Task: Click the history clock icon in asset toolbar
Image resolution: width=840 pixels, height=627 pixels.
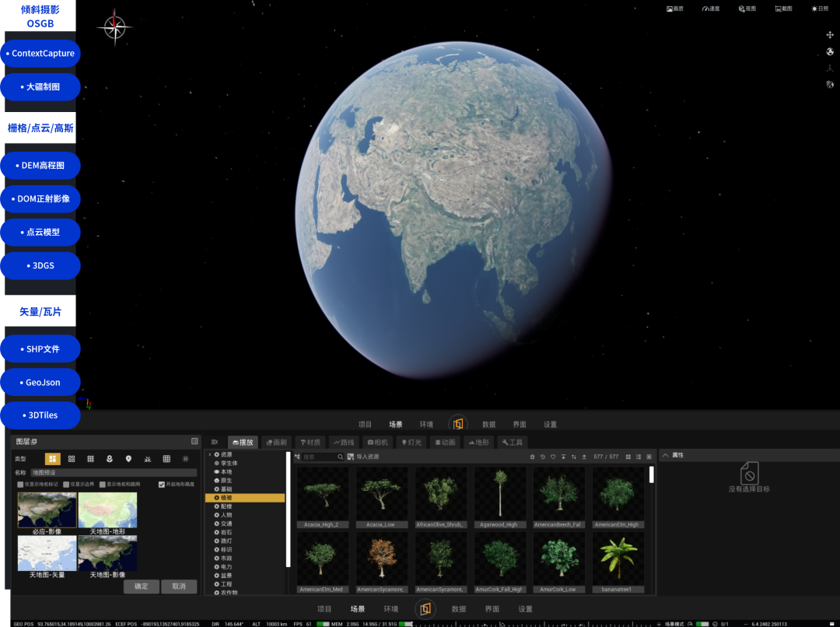Action: (x=543, y=457)
